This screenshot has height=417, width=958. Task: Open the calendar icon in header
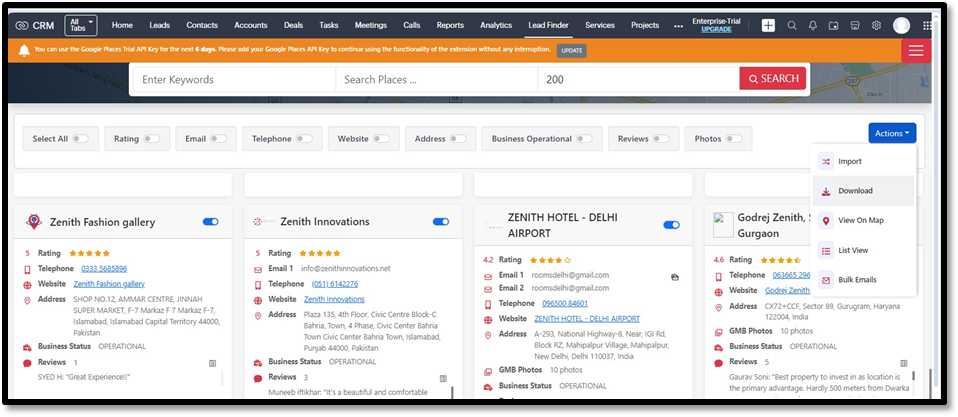pyautogui.click(x=834, y=25)
